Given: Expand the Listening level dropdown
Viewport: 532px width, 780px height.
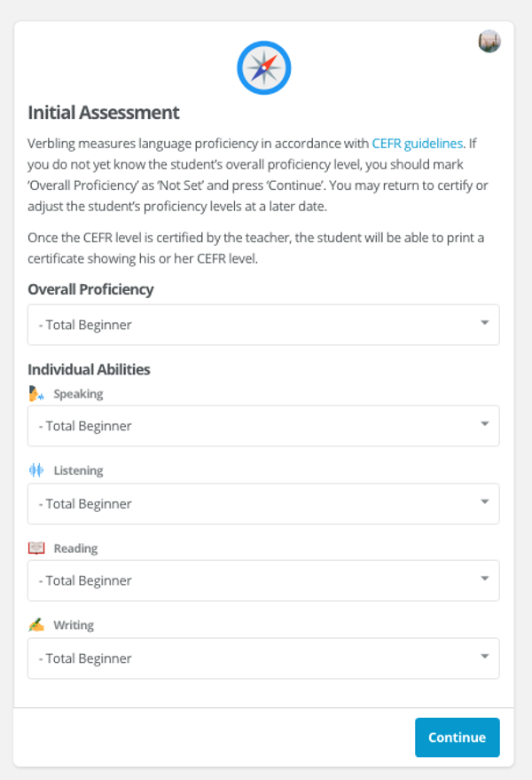Looking at the screenshot, I should point(263,503).
